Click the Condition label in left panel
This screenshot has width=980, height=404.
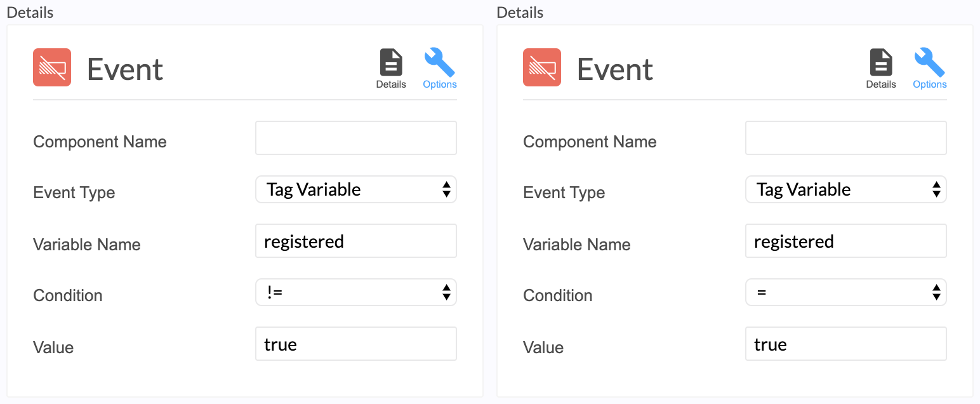click(68, 295)
